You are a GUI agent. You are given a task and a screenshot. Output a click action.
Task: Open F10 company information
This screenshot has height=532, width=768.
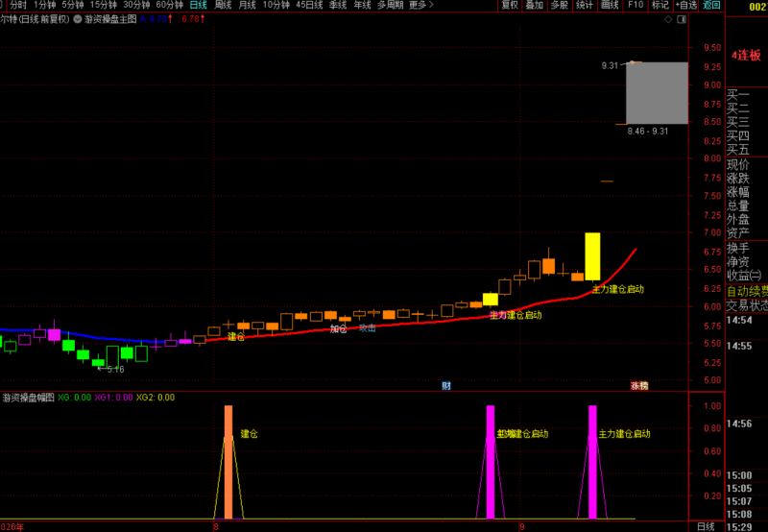point(636,5)
